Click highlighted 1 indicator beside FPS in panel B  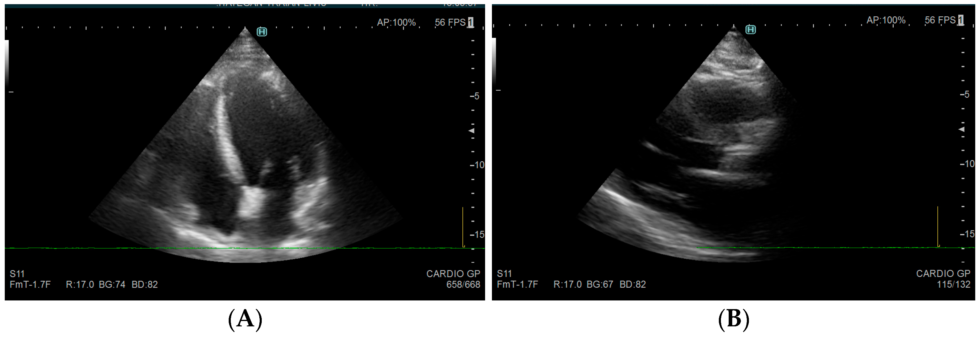coord(961,20)
